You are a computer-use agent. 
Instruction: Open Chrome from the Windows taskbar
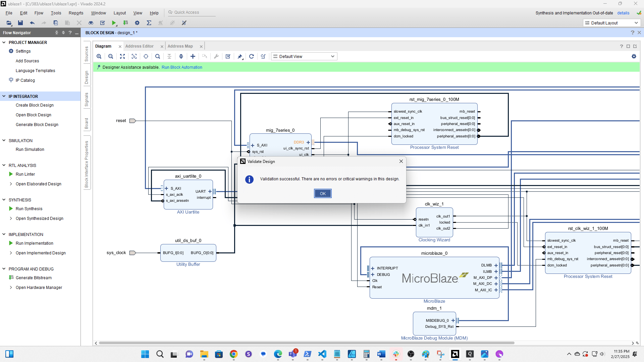(233, 354)
